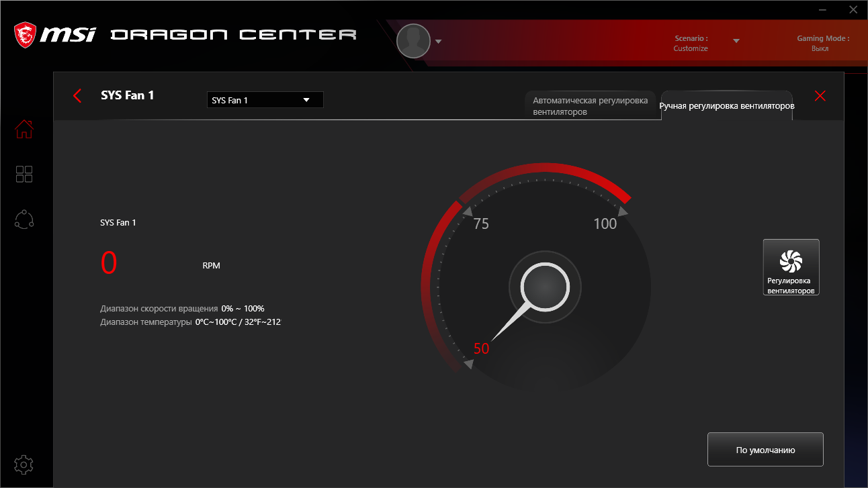Open the SYS Fan 1 selector dropdown
This screenshot has width=868, height=488.
point(265,100)
